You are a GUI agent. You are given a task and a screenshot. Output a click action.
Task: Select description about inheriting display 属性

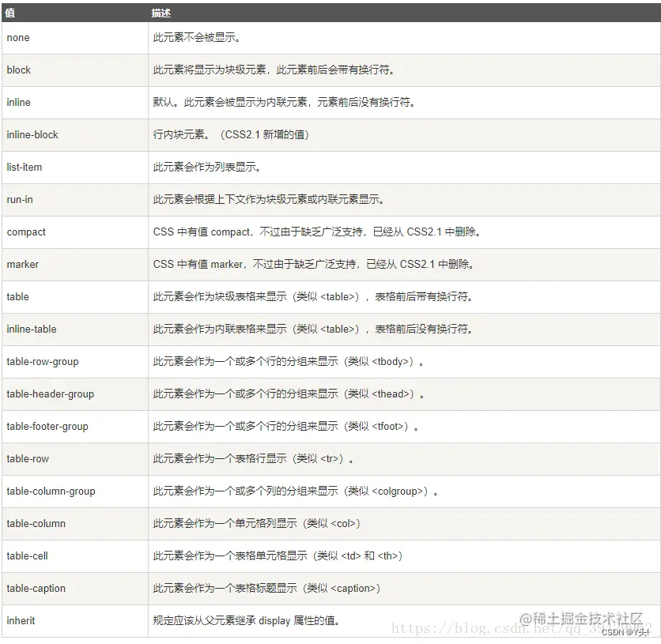click(247, 622)
